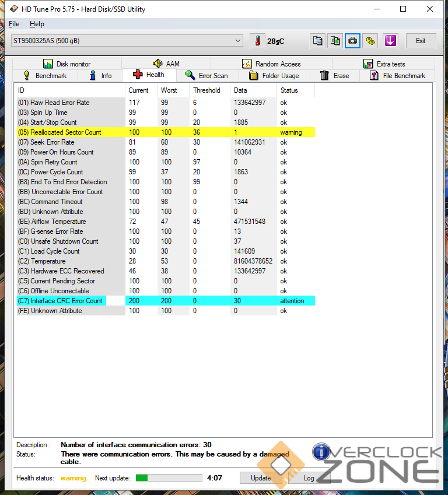
Task: Click the Health status 'warning' text
Action: tap(73, 478)
